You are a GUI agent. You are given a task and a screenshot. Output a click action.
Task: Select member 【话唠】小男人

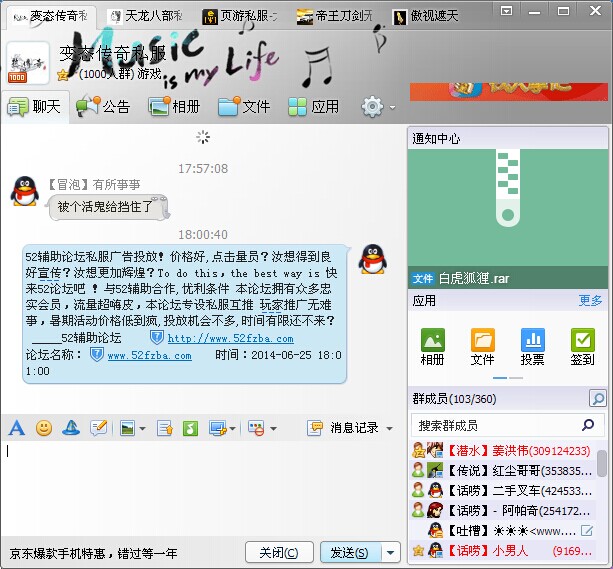(504, 551)
